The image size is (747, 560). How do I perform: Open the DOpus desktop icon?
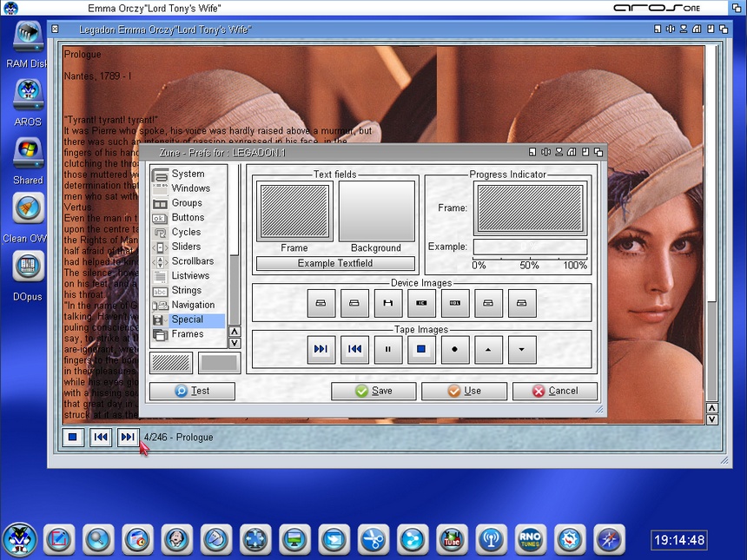pos(28,266)
